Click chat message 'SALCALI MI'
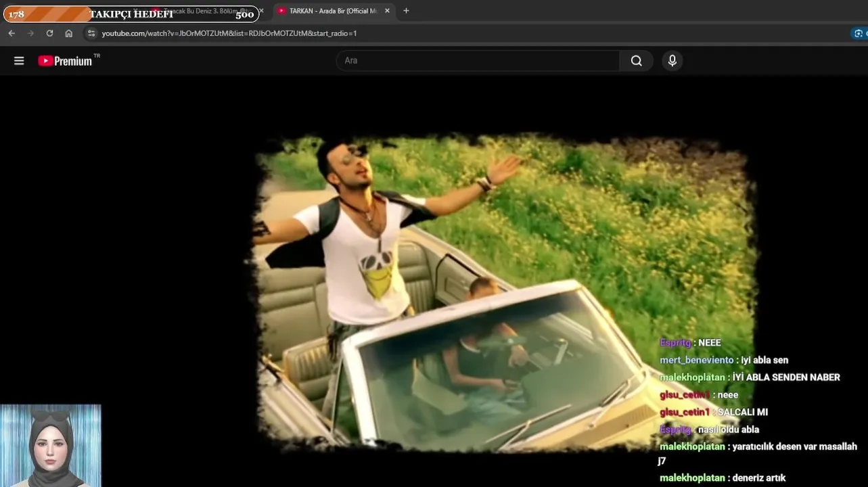This screenshot has width=868, height=487. point(743,412)
